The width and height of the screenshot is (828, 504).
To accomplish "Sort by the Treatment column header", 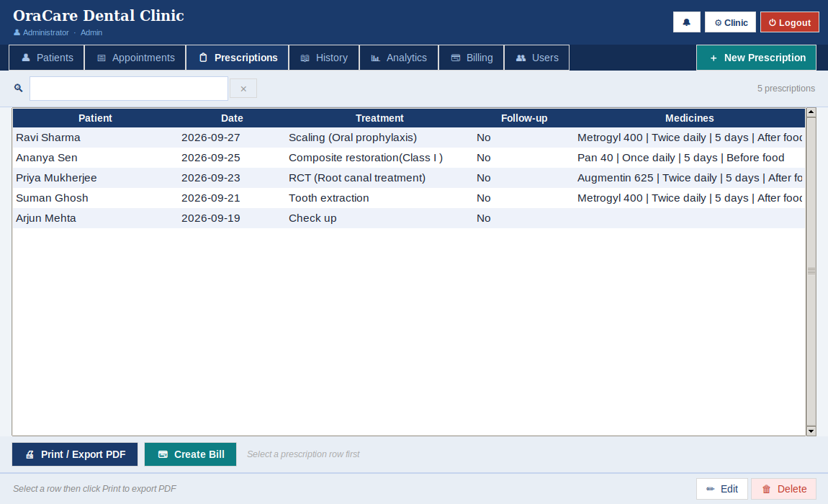I will pos(379,118).
